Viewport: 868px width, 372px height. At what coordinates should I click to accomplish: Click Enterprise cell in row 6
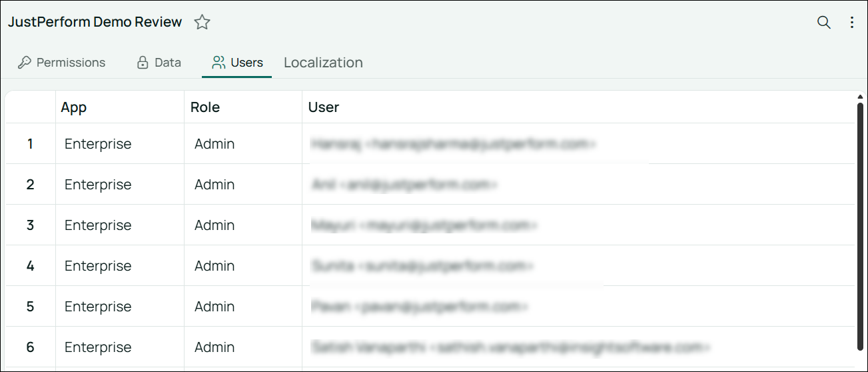[120, 347]
